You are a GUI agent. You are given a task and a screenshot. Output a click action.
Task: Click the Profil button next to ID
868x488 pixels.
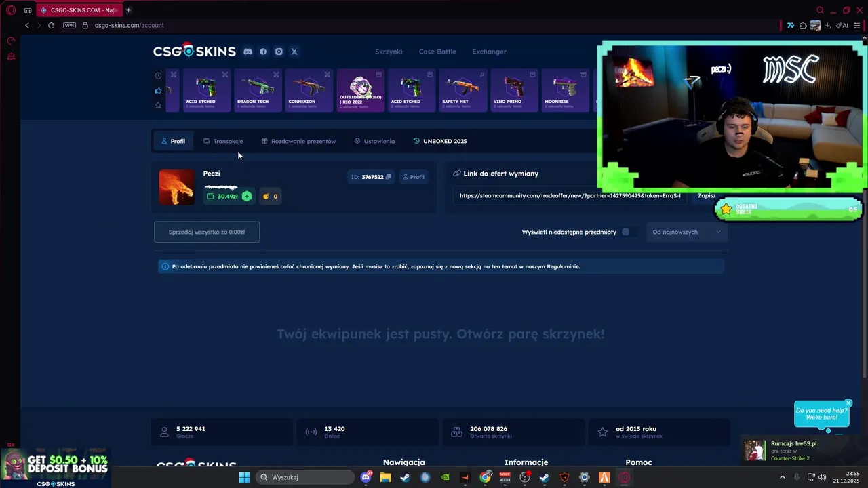click(x=413, y=177)
